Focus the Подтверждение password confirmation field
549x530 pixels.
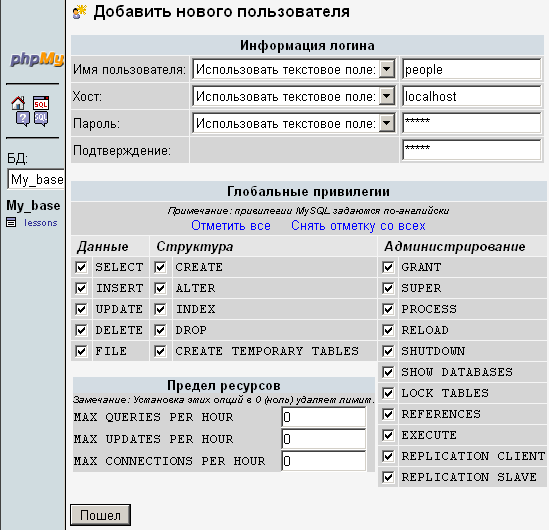[472, 150]
